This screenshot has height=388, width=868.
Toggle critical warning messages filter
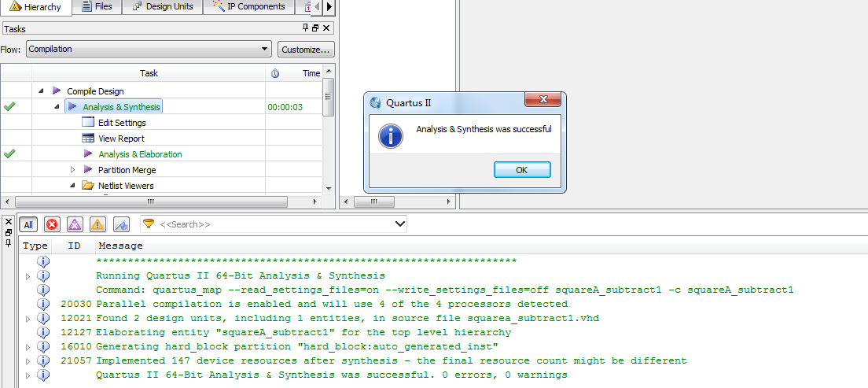(x=75, y=224)
